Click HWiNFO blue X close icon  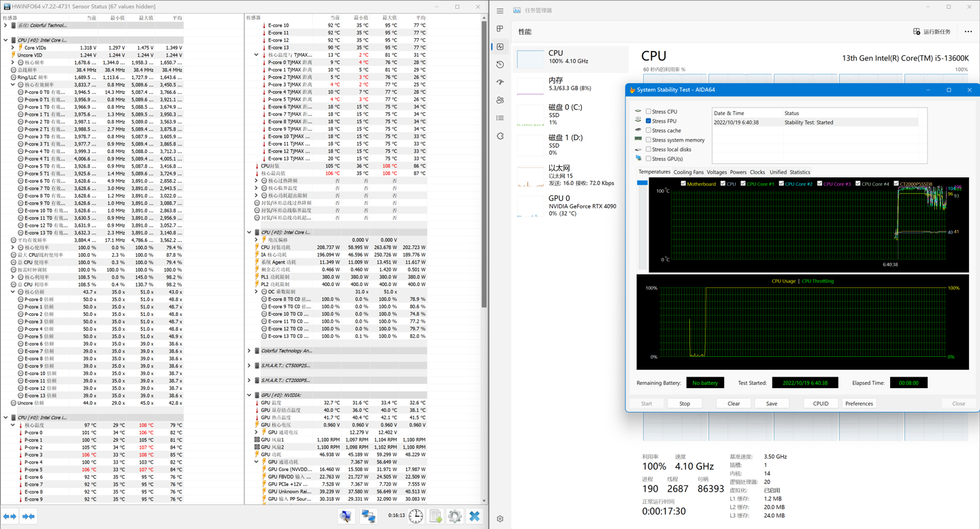coord(474,517)
